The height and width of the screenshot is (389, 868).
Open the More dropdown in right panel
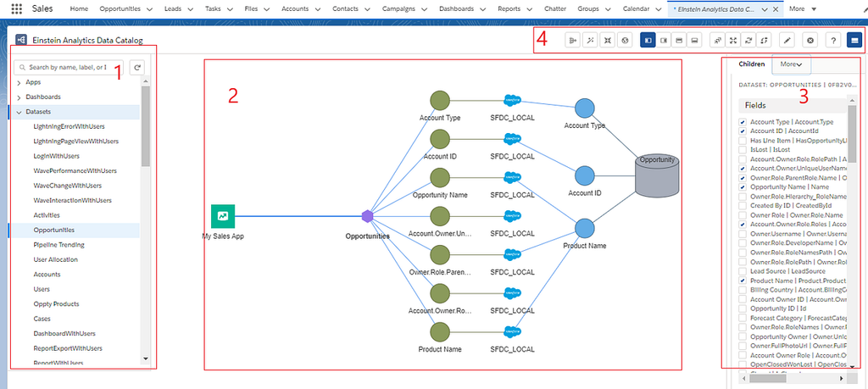[792, 64]
